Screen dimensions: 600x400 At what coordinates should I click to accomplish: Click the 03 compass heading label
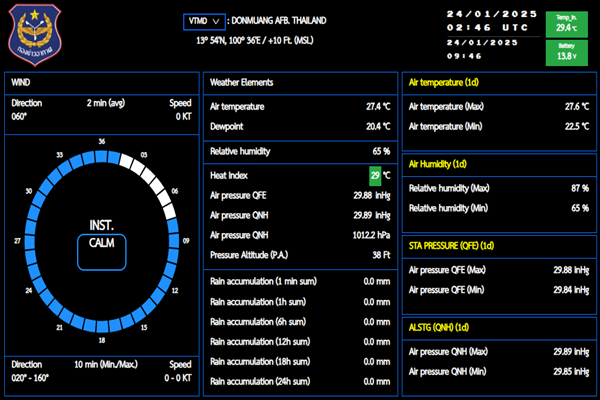coord(144,155)
